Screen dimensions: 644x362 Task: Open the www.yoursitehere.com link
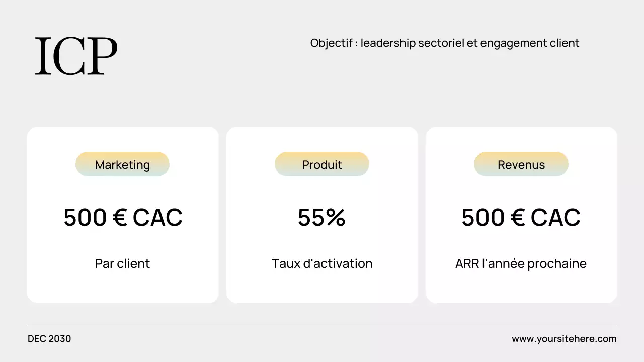[x=564, y=339]
